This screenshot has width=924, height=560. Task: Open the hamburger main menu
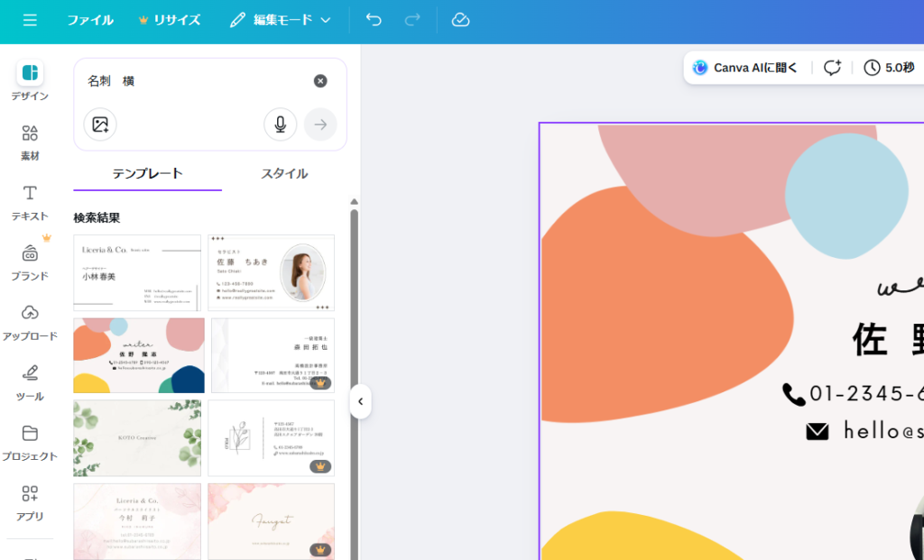(x=30, y=20)
